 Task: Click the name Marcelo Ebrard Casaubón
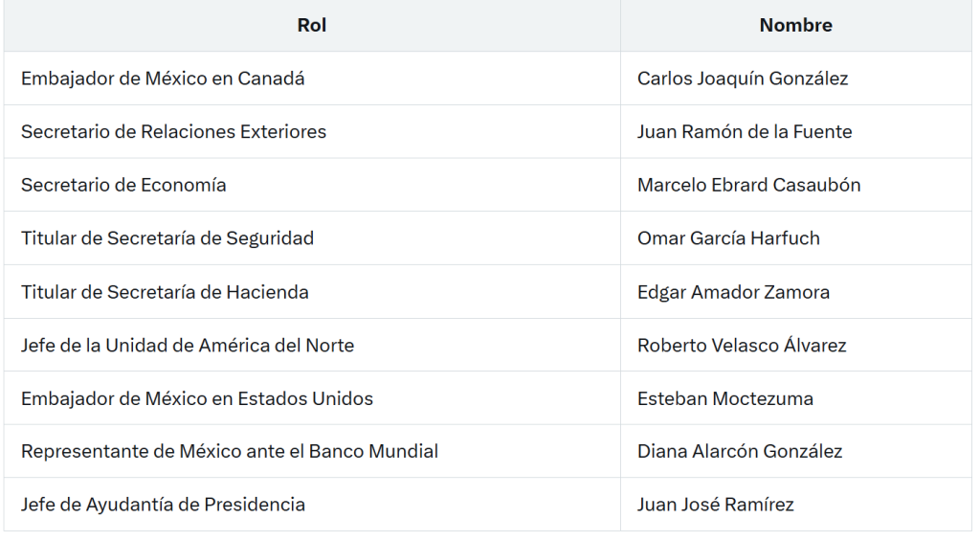(748, 185)
